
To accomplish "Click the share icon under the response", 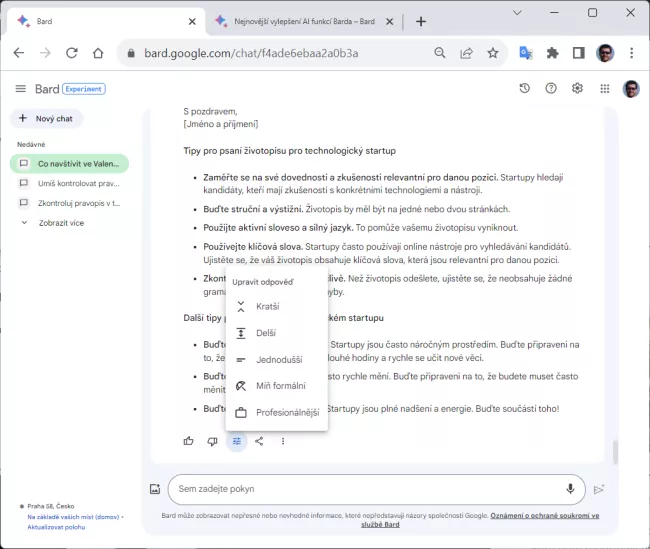I will tap(259, 441).
